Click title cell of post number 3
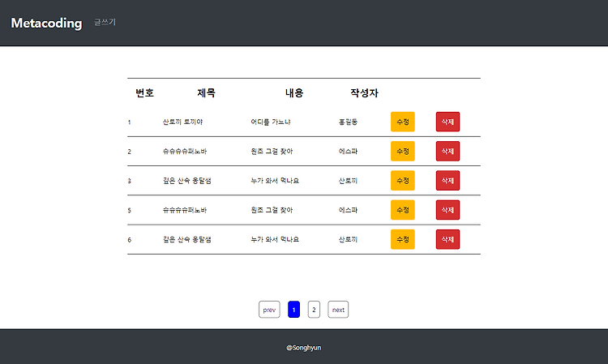Screen dimensions: 608x364 pyautogui.click(x=187, y=181)
